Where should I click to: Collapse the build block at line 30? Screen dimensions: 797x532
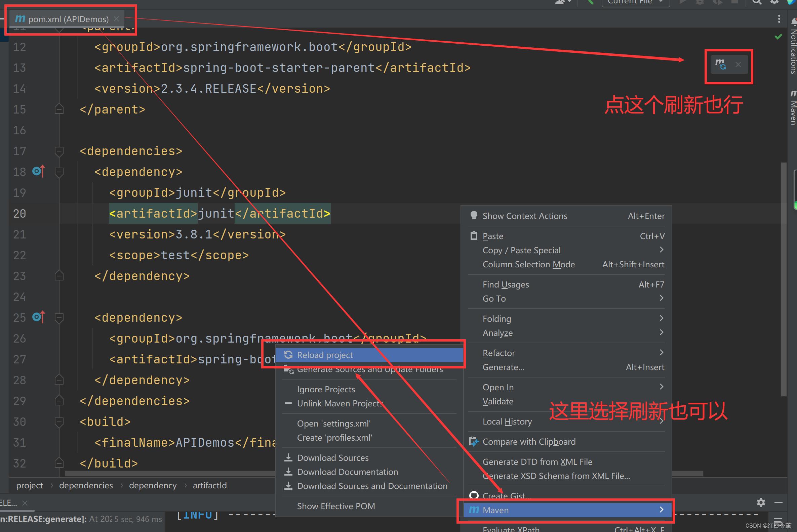(59, 422)
